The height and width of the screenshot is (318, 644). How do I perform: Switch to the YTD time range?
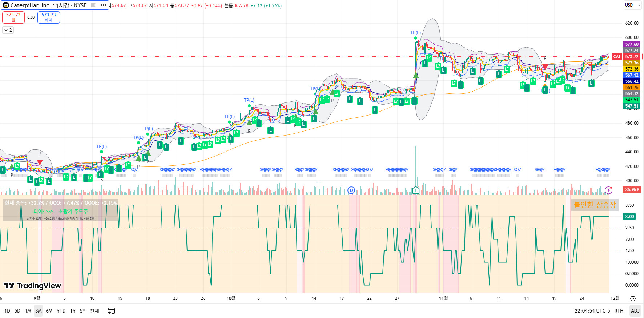tap(61, 311)
